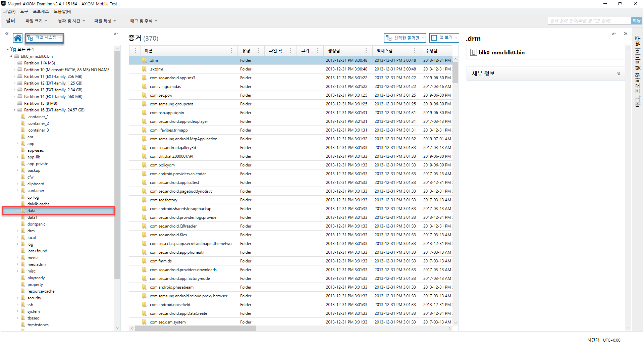The image size is (644, 349).
Task: Select the mediadrm folder in tree
Action: pos(37,264)
